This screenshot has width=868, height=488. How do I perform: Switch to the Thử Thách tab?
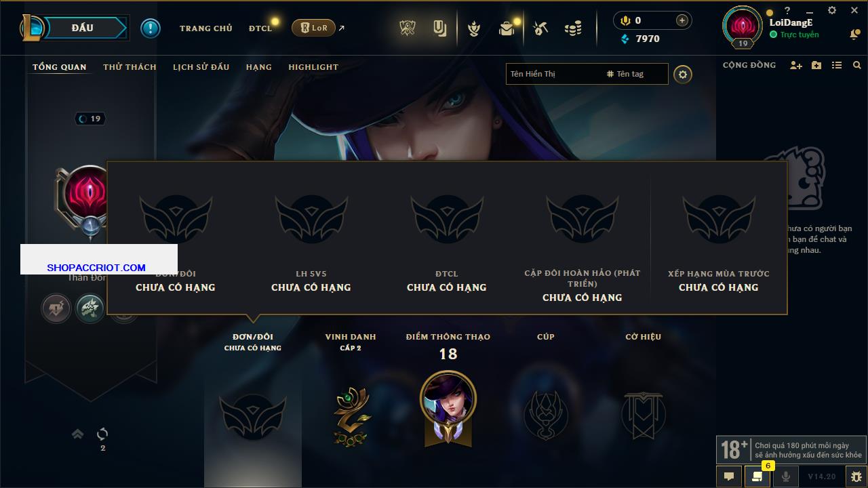pos(130,67)
